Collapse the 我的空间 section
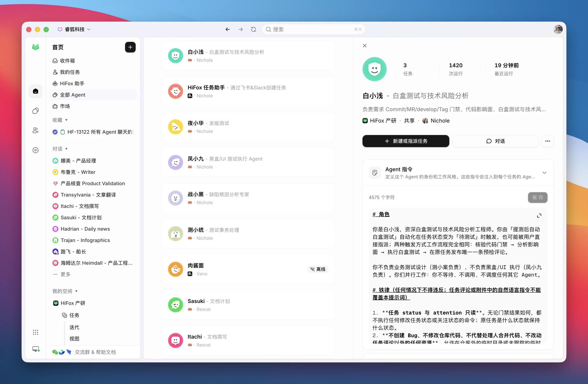This screenshot has width=588, height=384. (x=65, y=291)
